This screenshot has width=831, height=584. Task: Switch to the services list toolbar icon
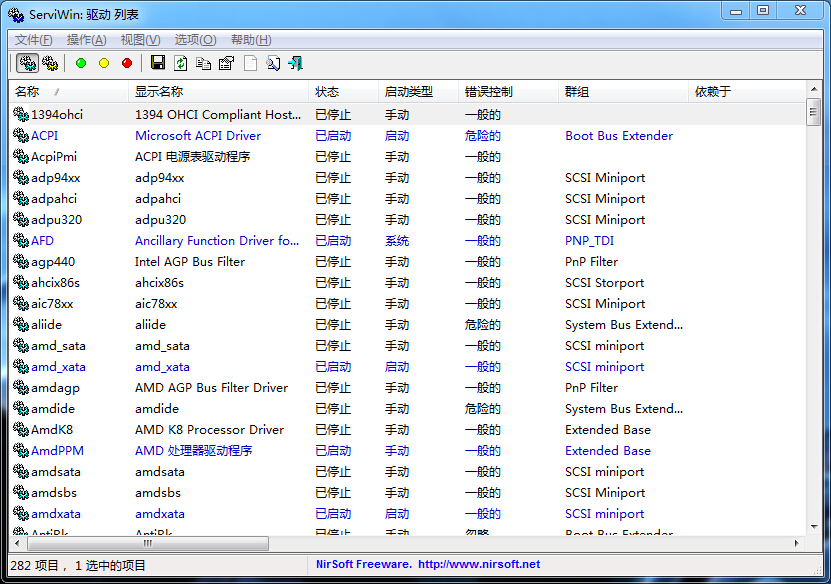[50, 63]
